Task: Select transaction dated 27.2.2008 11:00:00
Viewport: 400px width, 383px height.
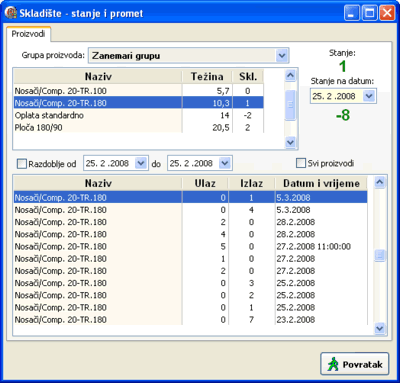Action: coord(190,246)
